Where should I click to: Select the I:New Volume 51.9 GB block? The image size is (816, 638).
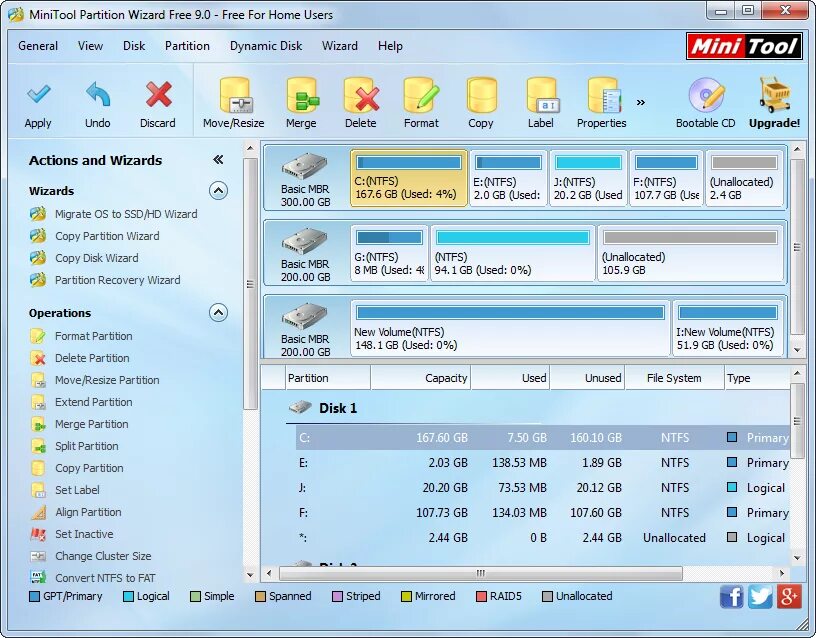[x=728, y=328]
